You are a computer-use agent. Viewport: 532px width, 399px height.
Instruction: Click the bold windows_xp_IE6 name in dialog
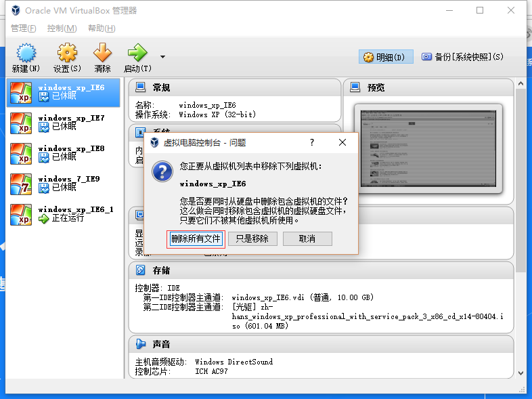(x=213, y=184)
